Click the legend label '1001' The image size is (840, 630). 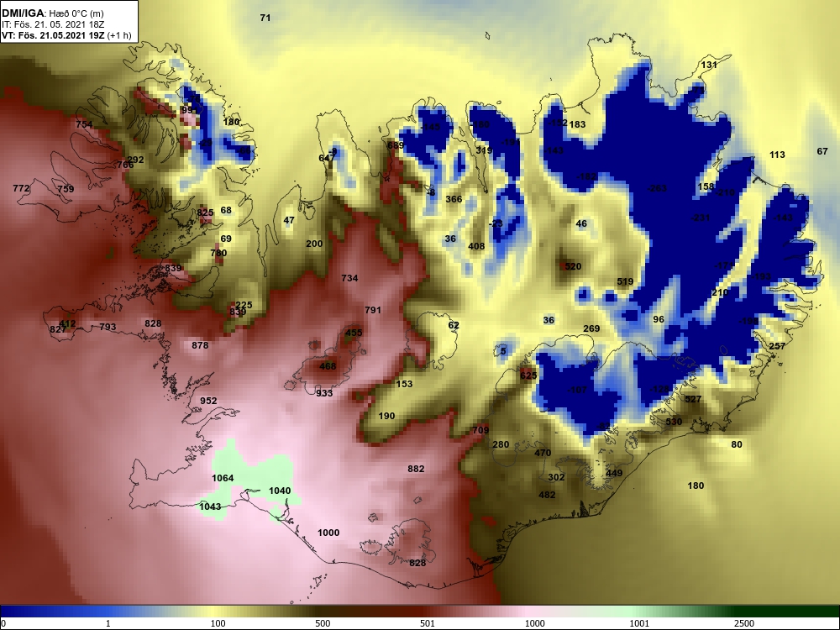pyautogui.click(x=639, y=623)
